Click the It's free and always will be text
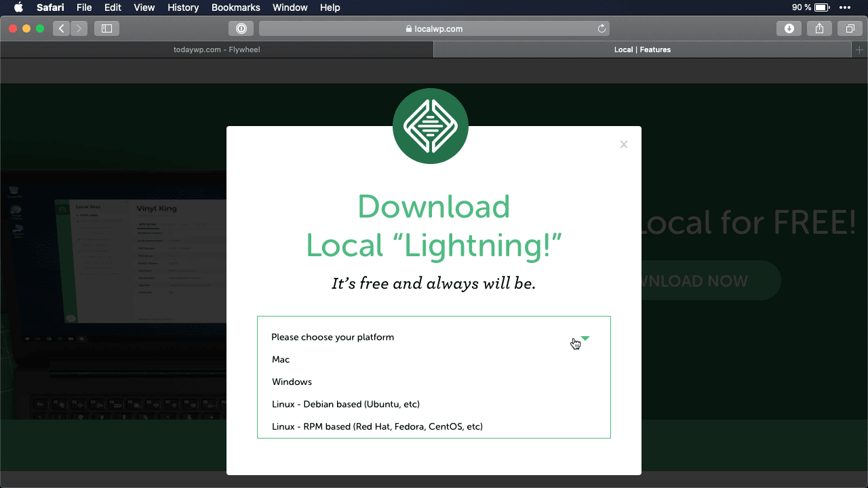868x488 pixels. [x=434, y=283]
